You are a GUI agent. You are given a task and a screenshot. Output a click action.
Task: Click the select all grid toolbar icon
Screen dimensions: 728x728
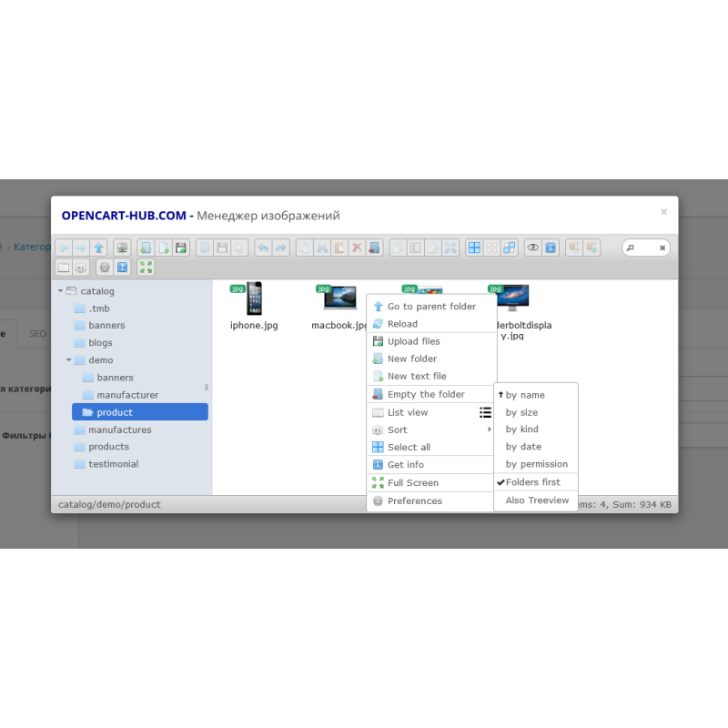[x=473, y=248]
